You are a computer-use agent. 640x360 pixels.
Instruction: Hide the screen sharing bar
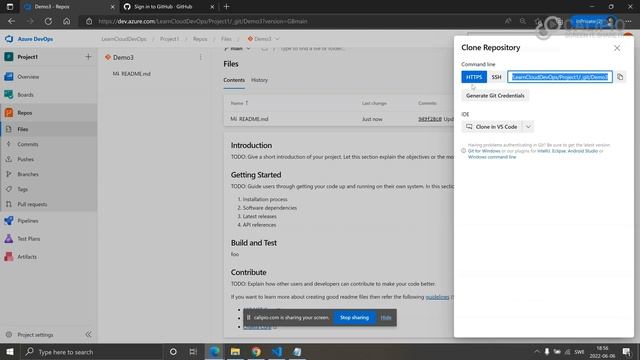[386, 318]
